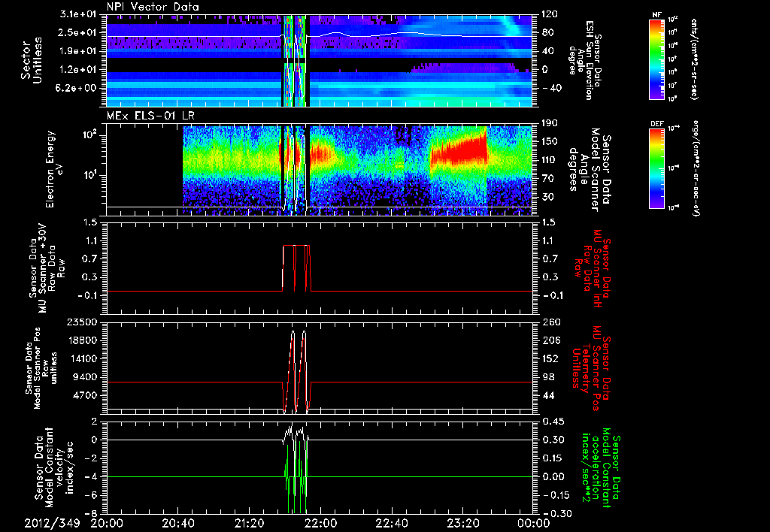
Task: Click the "1.9e+01" sector tick value
Action: click(x=78, y=51)
